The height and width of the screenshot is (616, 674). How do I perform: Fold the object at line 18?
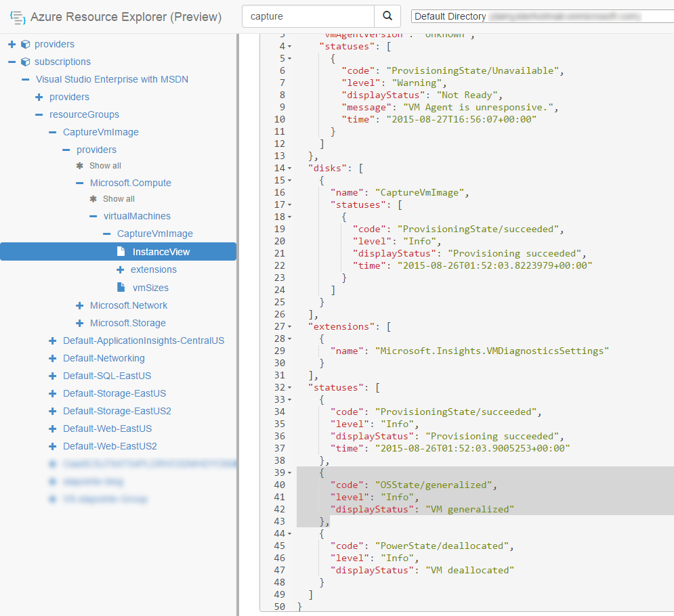click(290, 217)
